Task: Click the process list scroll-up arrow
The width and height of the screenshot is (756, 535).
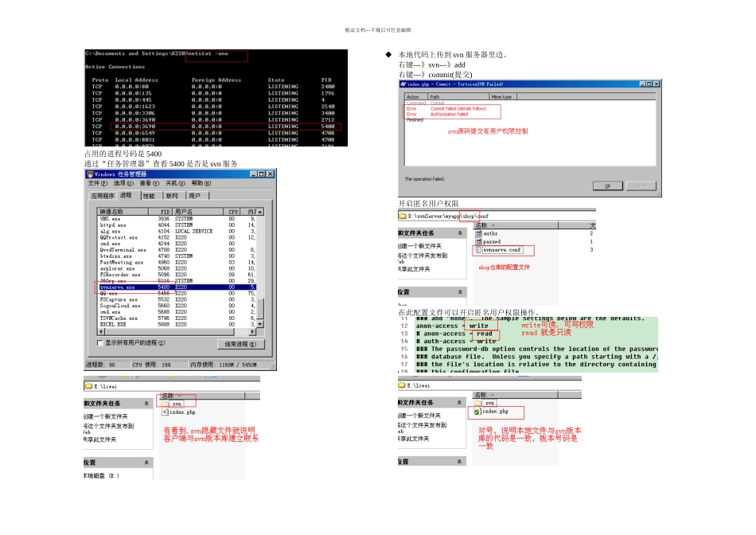Action: 260,212
